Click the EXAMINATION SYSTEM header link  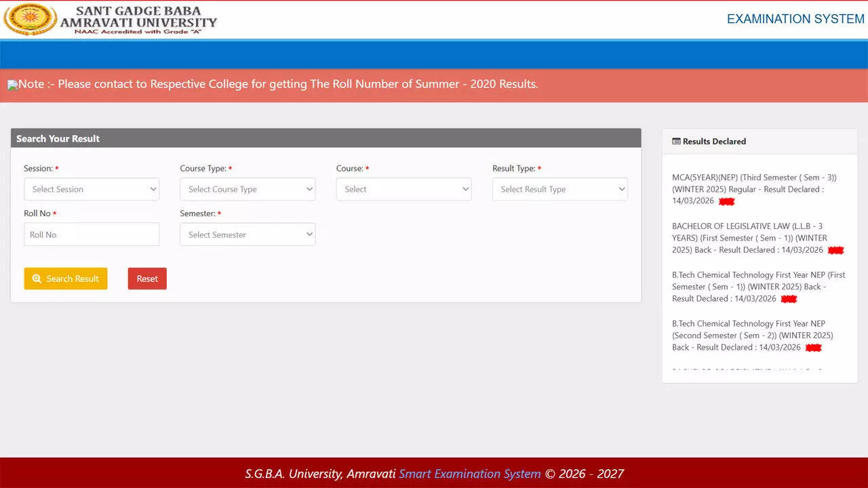[794, 18]
